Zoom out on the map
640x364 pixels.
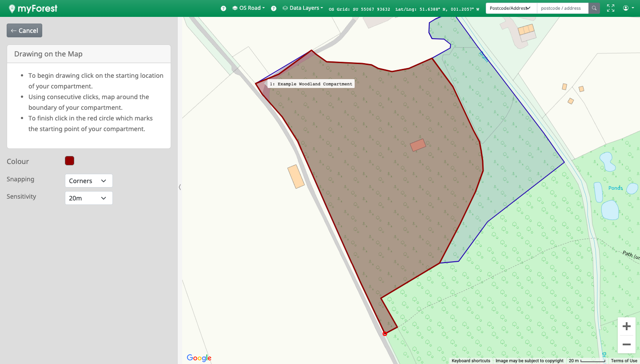pos(627,344)
